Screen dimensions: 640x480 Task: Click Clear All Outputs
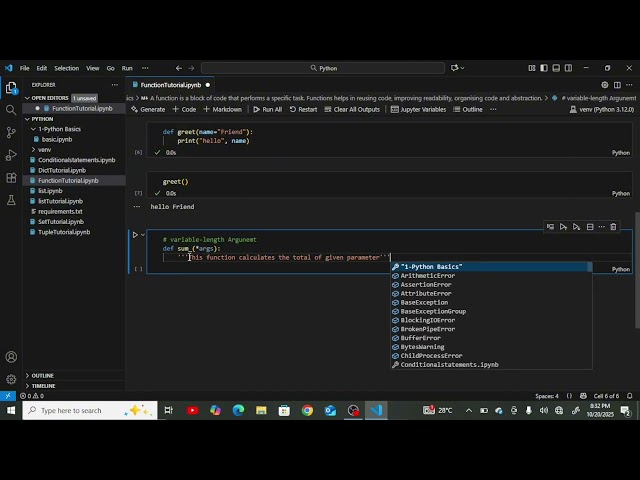click(x=352, y=109)
